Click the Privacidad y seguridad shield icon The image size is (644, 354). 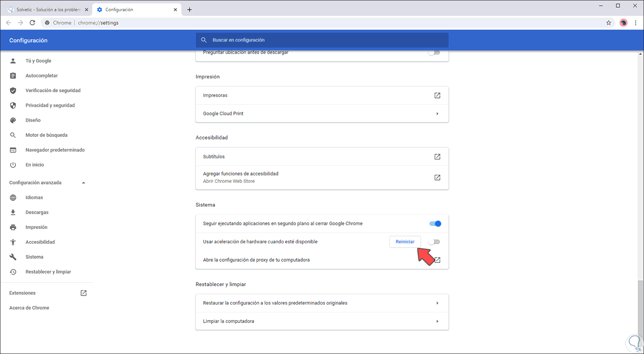[13, 106]
